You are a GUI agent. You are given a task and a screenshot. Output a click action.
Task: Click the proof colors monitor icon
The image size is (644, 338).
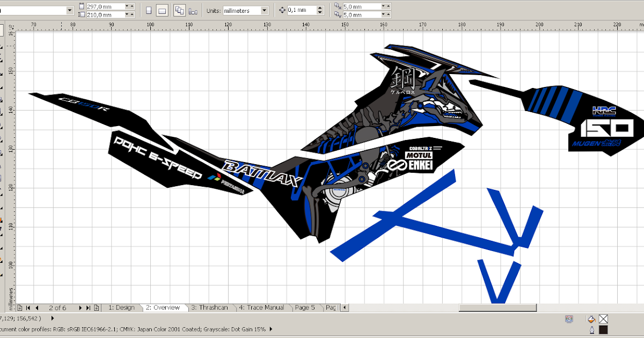[x=568, y=319]
